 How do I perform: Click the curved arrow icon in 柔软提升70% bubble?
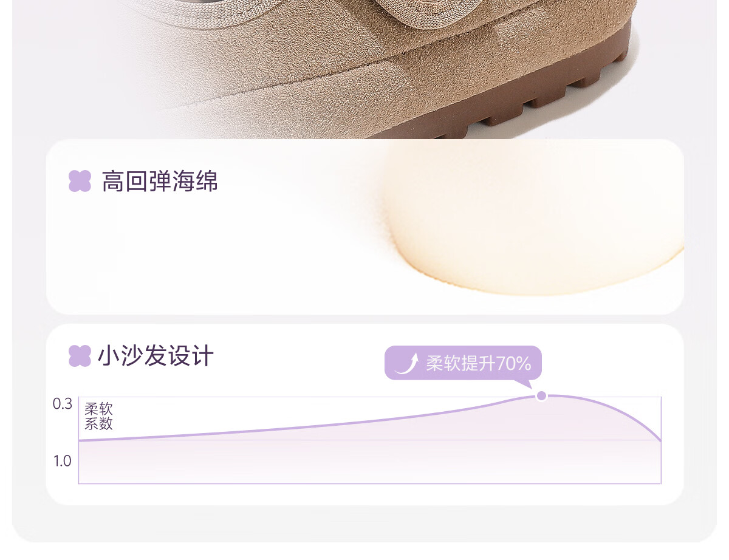coord(406,363)
